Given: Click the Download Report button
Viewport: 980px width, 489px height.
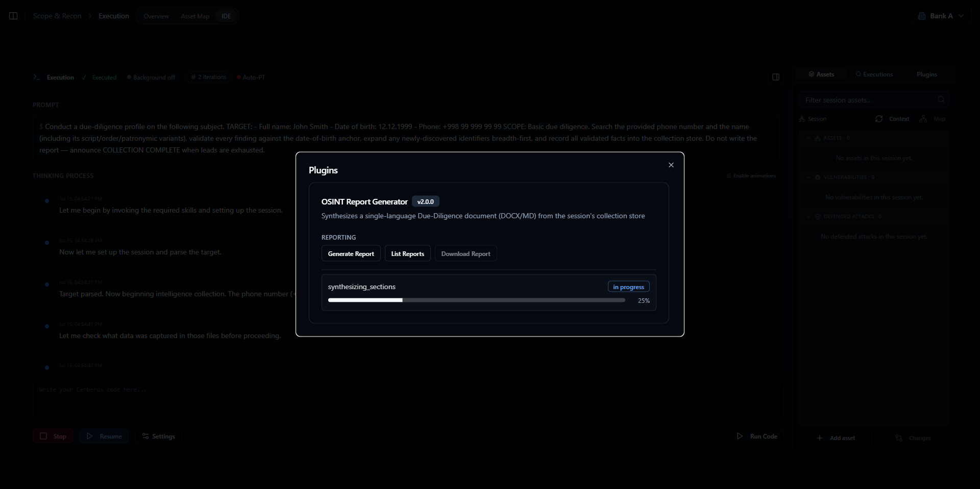Looking at the screenshot, I should 465,254.
